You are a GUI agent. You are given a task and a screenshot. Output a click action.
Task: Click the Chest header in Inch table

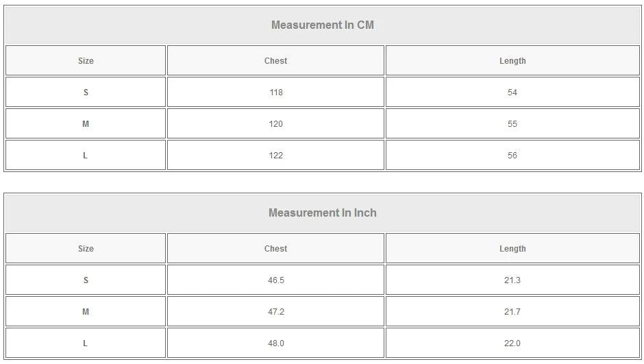pyautogui.click(x=275, y=249)
